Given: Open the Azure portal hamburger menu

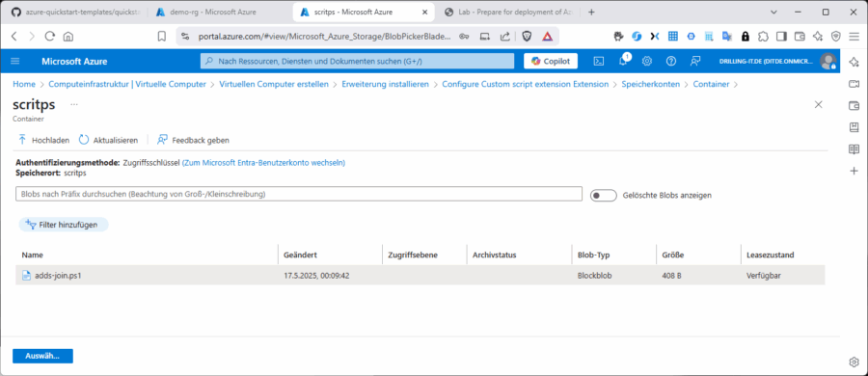Looking at the screenshot, I should (14, 61).
